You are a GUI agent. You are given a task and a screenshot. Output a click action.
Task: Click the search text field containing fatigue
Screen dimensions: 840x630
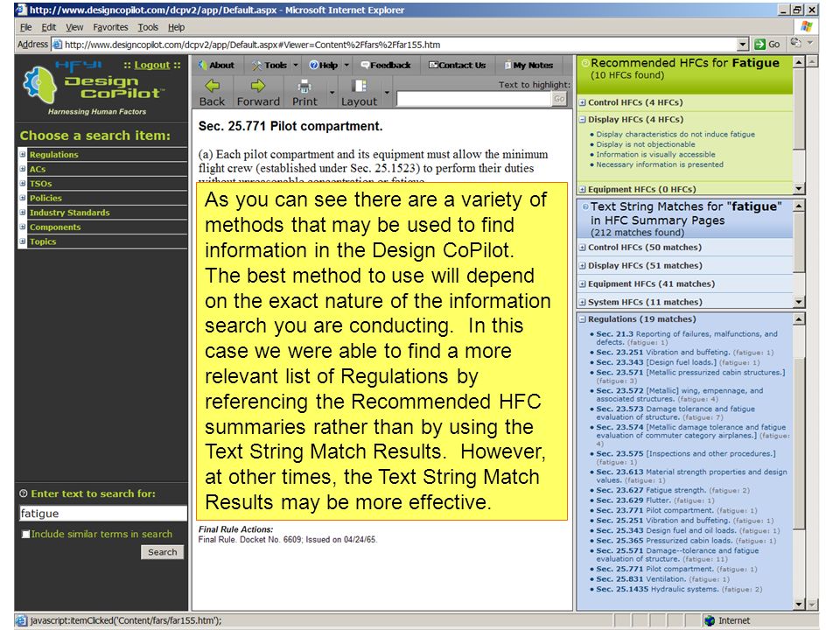[103, 514]
